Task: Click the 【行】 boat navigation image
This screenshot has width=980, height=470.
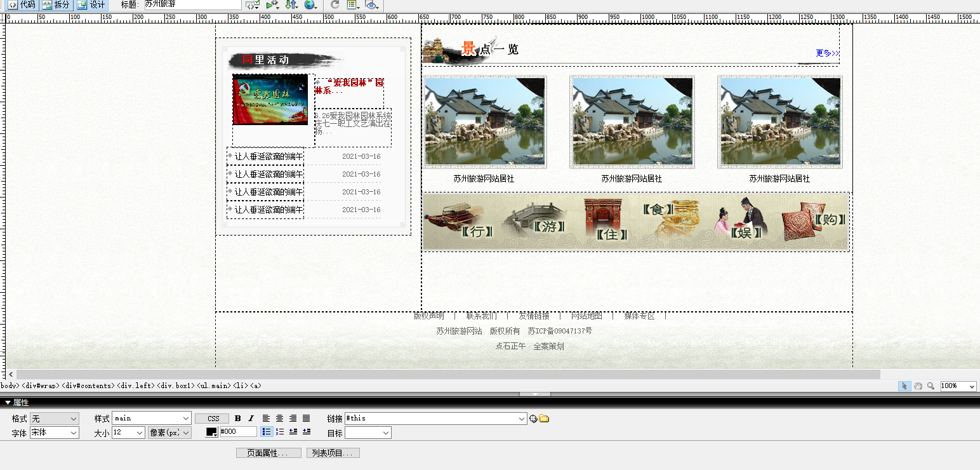Action: tap(460, 222)
